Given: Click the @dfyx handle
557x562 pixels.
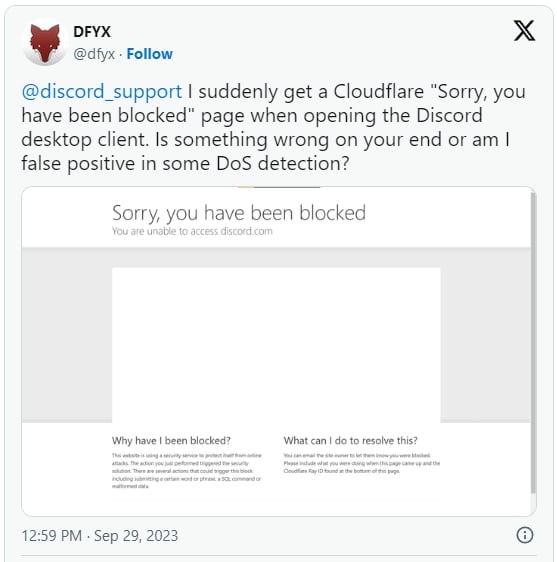Looking at the screenshot, I should tap(94, 54).
